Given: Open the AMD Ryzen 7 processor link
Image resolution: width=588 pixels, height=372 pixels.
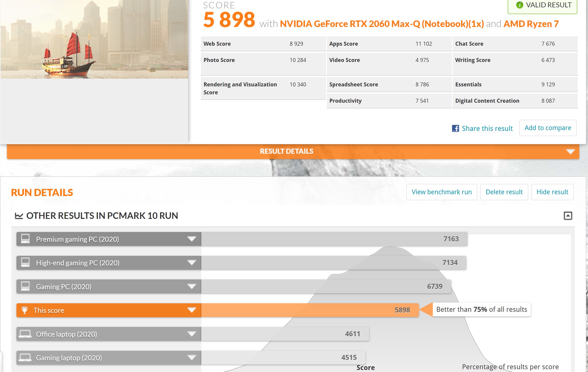Looking at the screenshot, I should click(531, 24).
